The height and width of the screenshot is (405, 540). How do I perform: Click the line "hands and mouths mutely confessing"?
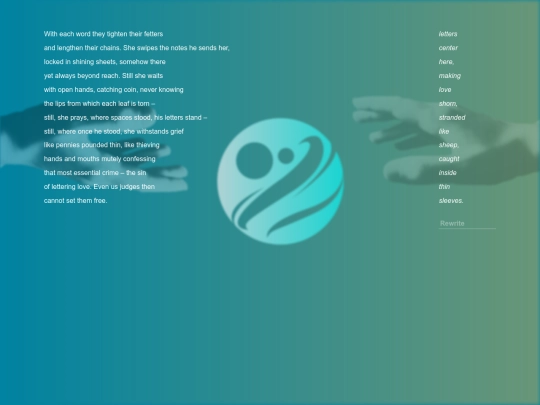tap(100, 159)
